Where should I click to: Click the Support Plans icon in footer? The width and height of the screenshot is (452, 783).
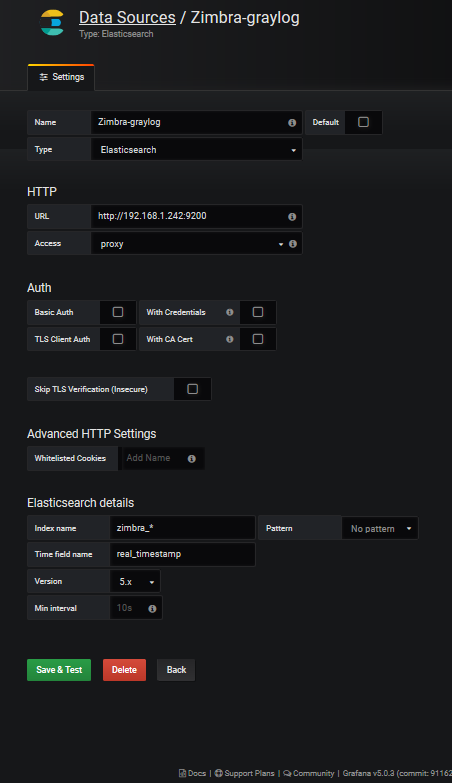coord(218,773)
